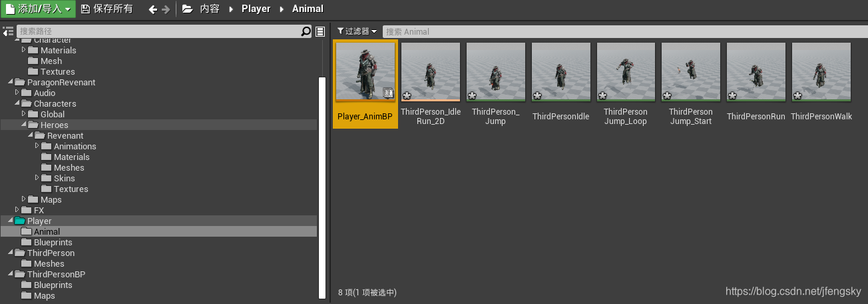Select the Meshes folder under ThirdPerson

click(49, 264)
